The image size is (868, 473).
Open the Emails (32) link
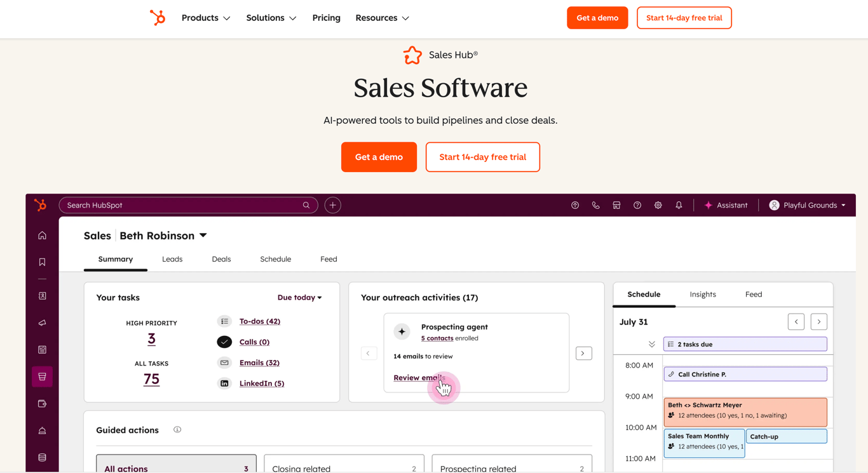(259, 363)
